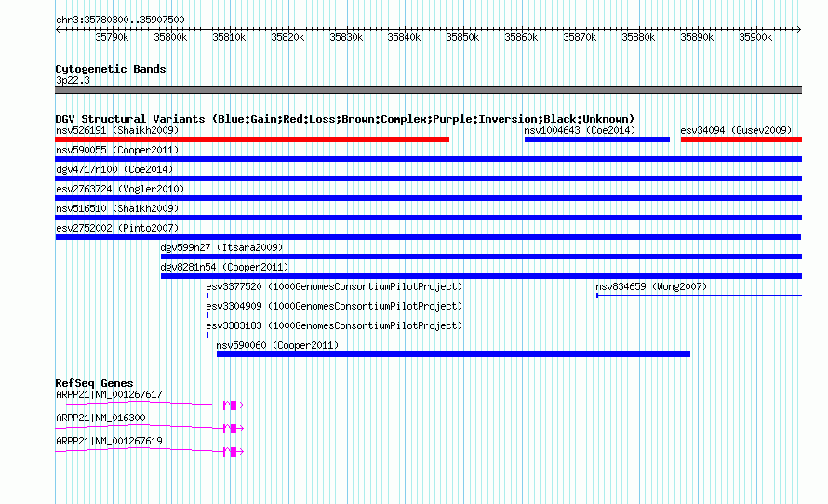The image size is (828, 504).
Task: Click the esv3377520 (1000GenomesConsortiumPilotProject) label
Action: point(334,286)
